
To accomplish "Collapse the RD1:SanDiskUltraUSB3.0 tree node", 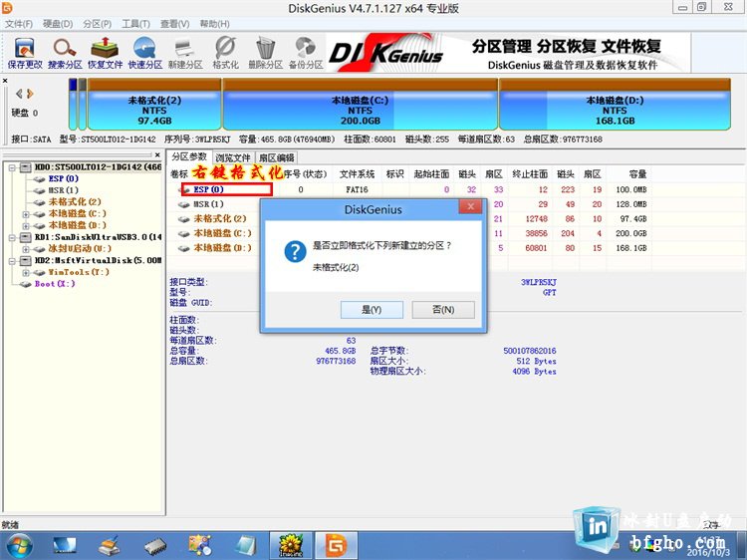I will 12,237.
